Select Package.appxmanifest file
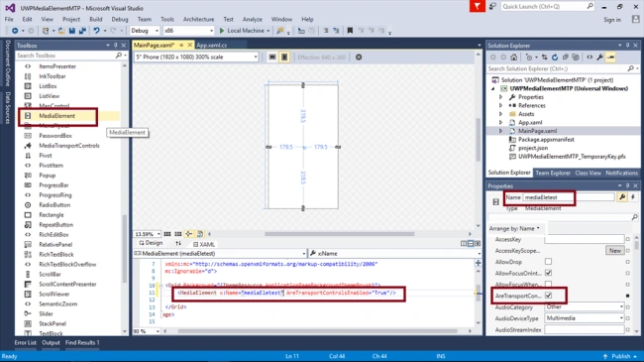Screen dimensions: 644x362 coord(546,140)
